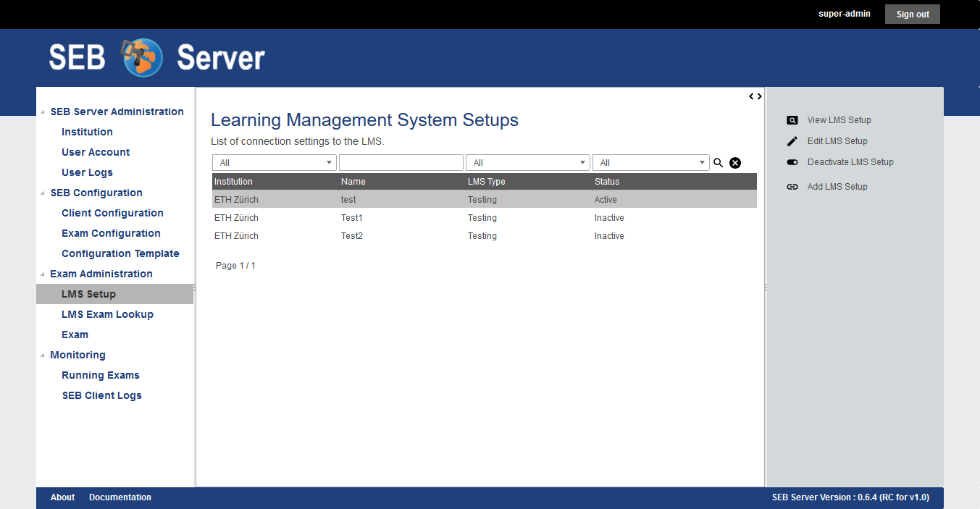Clear the filters with the X icon
Viewport: 980px width, 509px height.
coord(735,163)
